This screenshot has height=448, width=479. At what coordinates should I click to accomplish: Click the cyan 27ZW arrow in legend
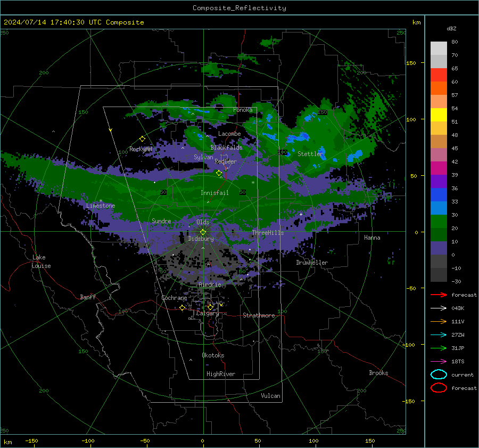click(x=439, y=335)
